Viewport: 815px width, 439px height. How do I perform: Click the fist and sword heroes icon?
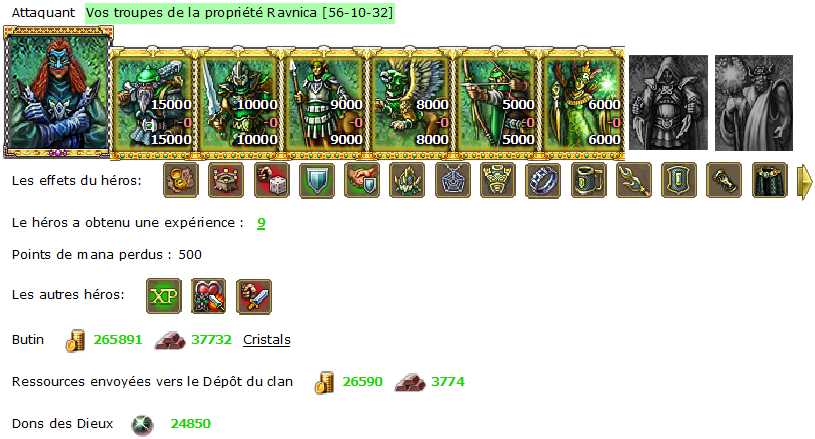point(254,296)
